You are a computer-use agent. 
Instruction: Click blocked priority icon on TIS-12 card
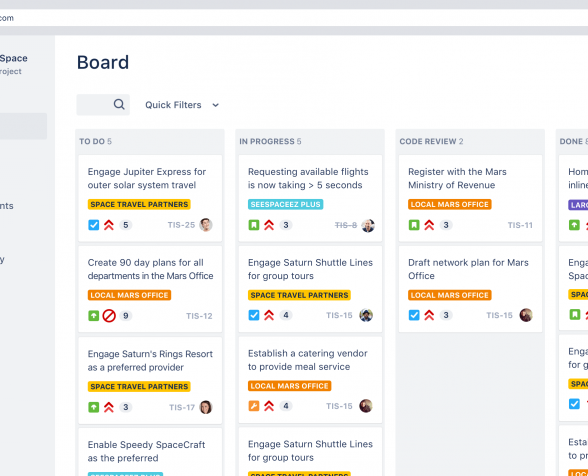click(x=109, y=316)
